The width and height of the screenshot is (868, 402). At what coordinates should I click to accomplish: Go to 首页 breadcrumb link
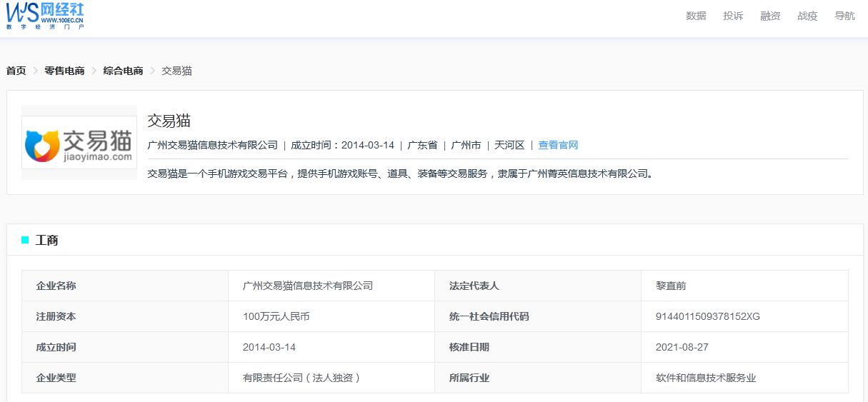pos(16,71)
